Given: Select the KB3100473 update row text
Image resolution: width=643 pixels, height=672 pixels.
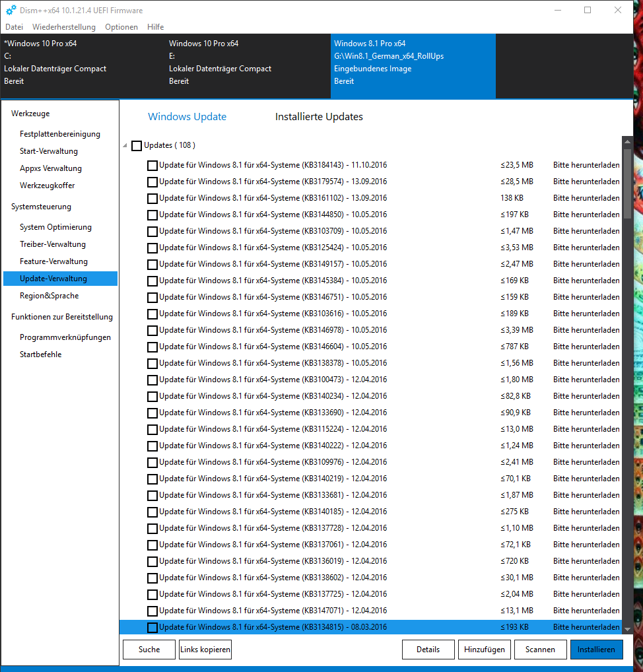Looking at the screenshot, I should tap(273, 380).
